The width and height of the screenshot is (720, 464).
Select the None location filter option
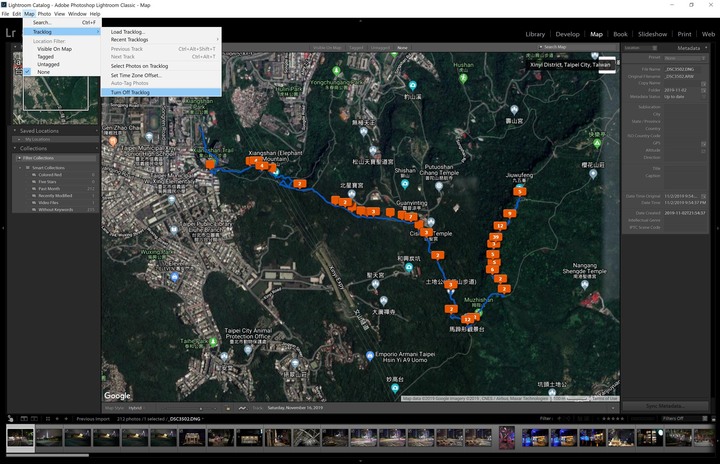(44, 72)
